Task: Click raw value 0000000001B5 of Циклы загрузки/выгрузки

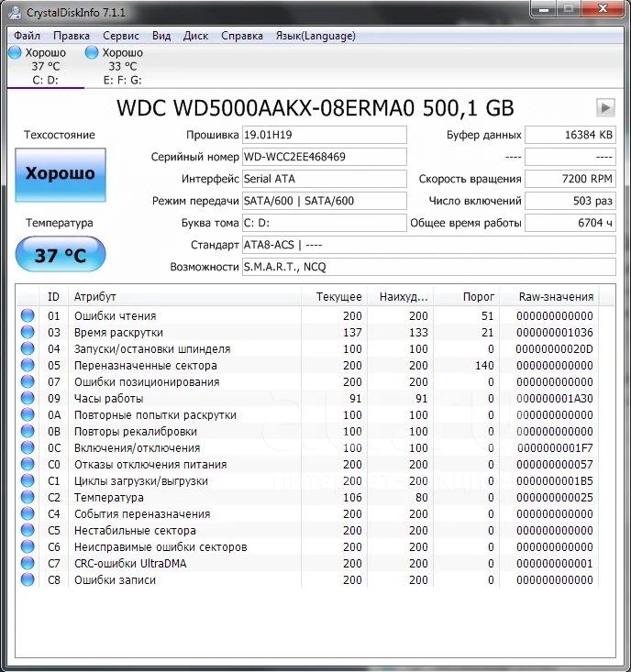Action: click(554, 481)
